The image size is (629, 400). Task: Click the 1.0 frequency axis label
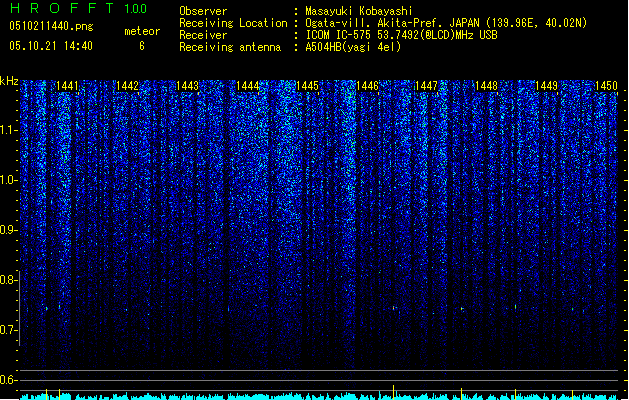click(x=8, y=180)
